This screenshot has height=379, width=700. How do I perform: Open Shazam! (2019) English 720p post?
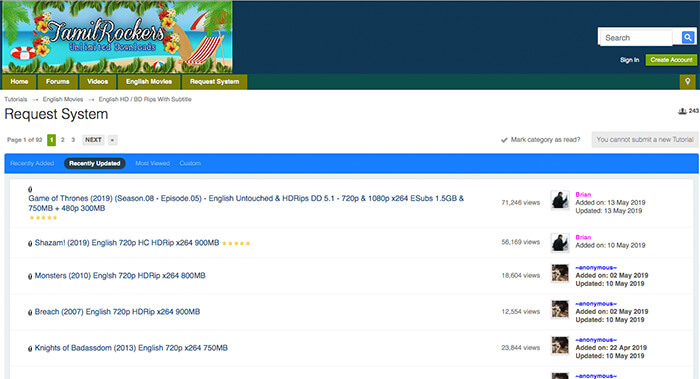(x=127, y=243)
